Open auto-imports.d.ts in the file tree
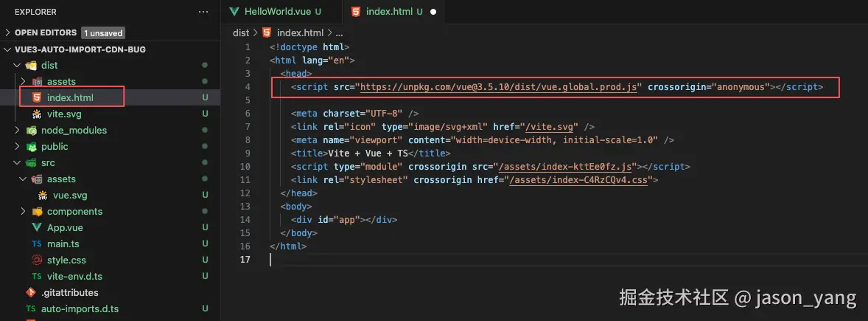868x321 pixels. [80, 308]
